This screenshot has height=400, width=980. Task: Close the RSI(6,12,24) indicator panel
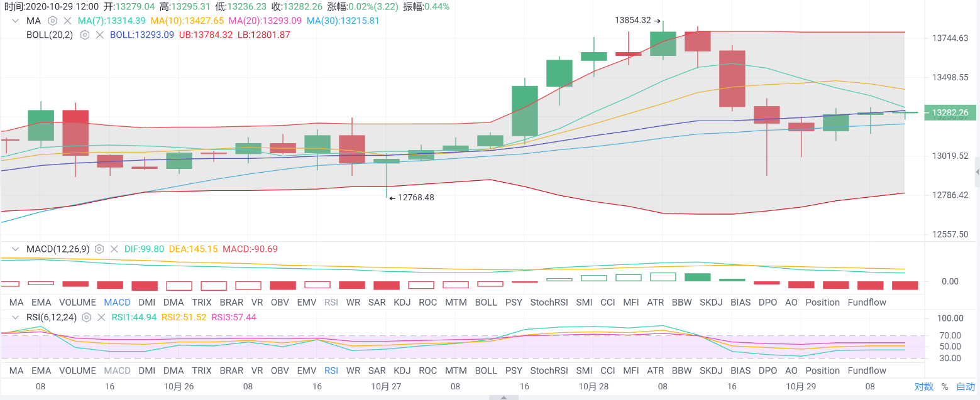101,318
